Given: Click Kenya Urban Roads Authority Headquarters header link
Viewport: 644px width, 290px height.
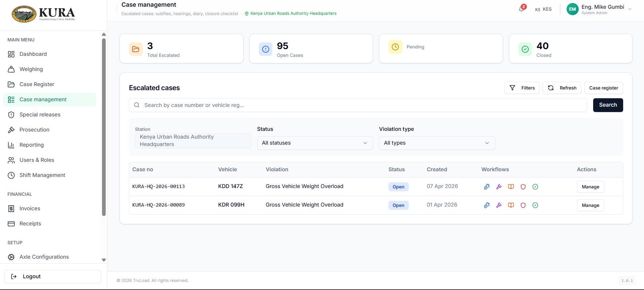Looking at the screenshot, I should tap(293, 13).
